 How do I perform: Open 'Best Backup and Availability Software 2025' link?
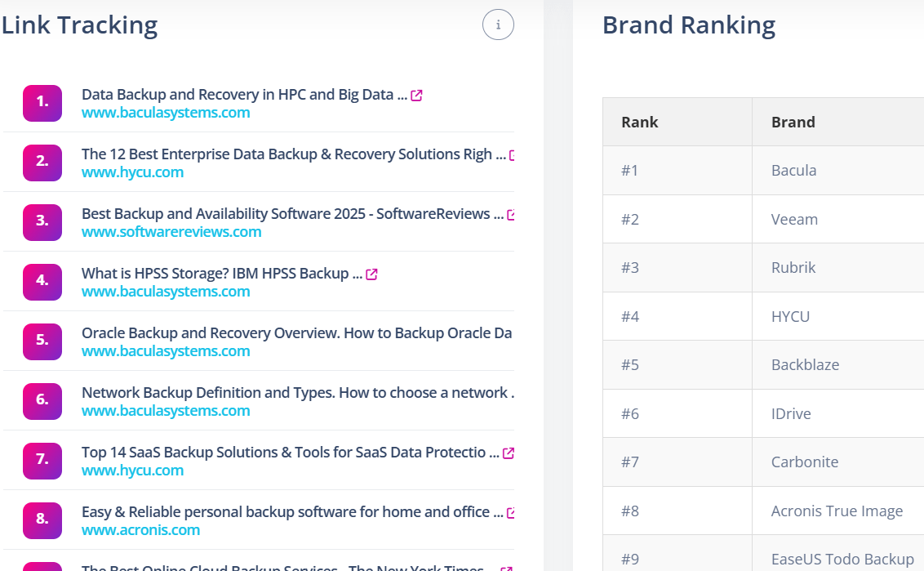point(292,213)
